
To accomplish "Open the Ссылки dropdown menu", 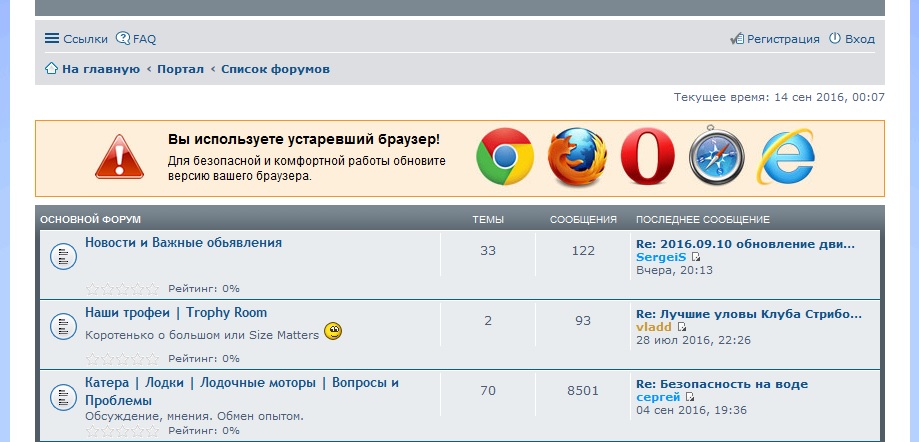I will click(76, 39).
